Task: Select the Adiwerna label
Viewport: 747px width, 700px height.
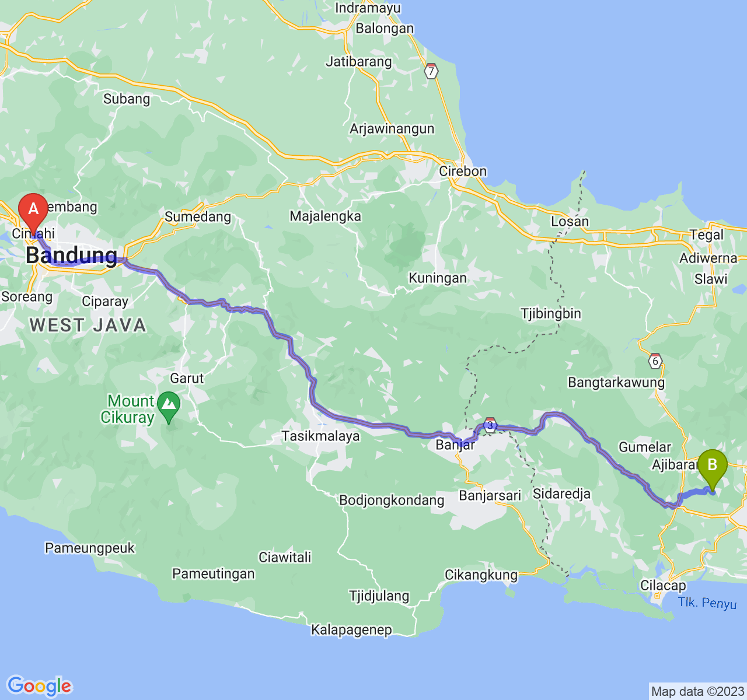Action: [x=708, y=258]
